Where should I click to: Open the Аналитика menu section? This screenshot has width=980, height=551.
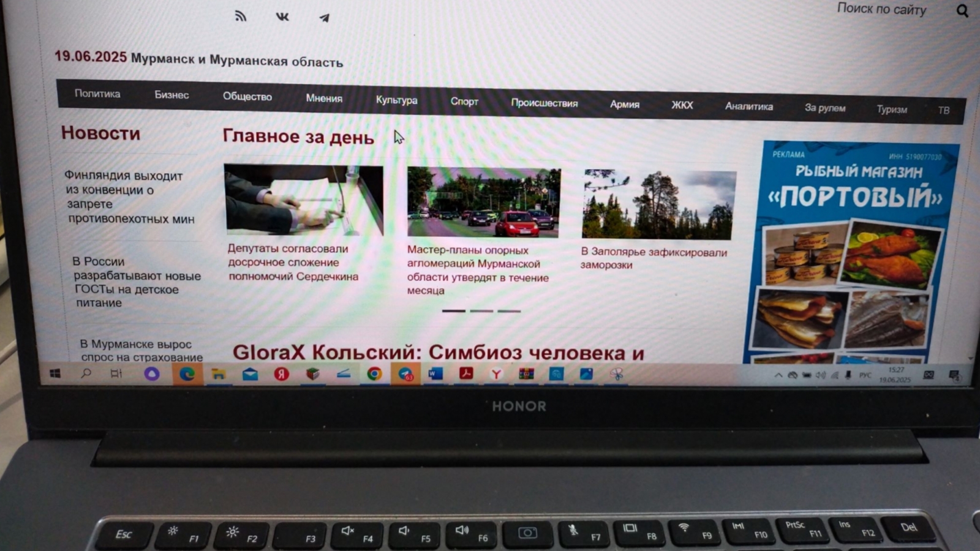click(x=748, y=107)
